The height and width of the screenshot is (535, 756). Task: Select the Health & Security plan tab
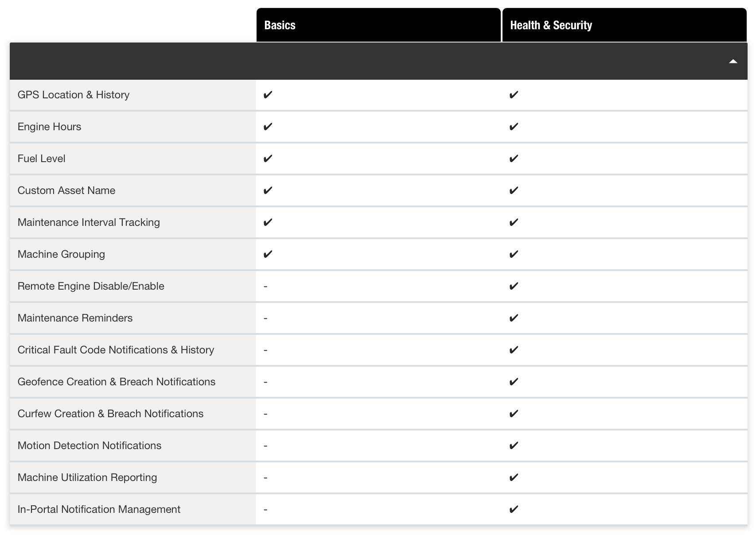pyautogui.click(x=624, y=25)
